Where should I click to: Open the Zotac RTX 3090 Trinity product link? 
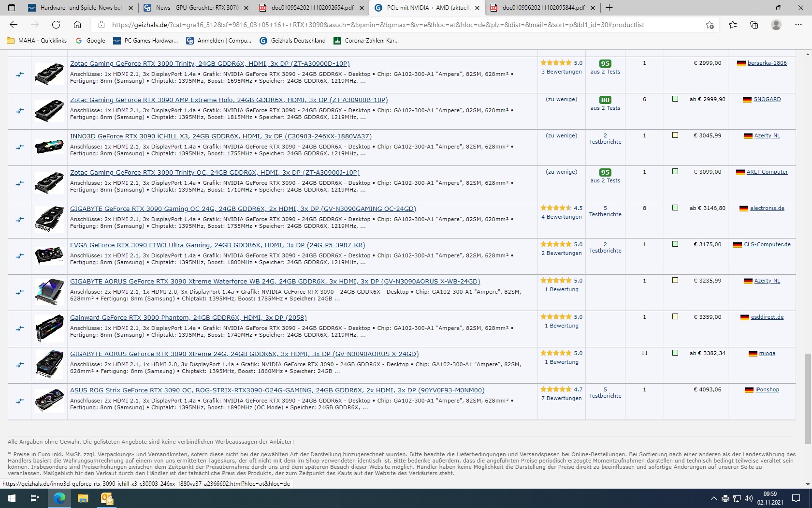pos(210,63)
